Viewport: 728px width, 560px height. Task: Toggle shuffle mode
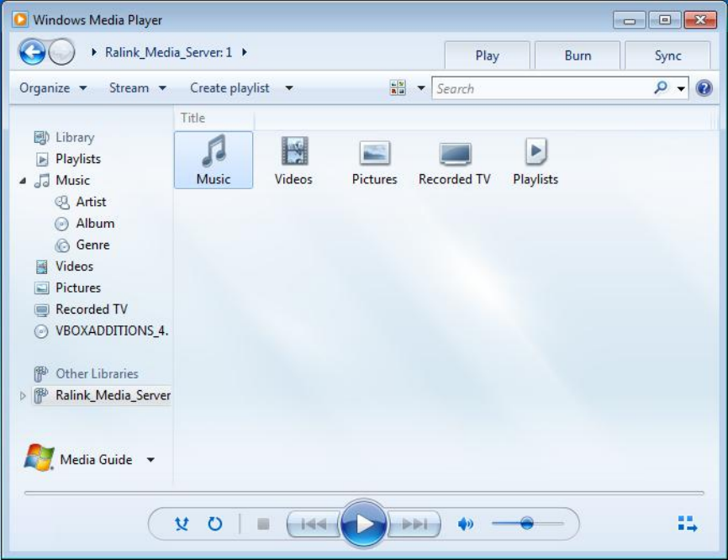182,524
